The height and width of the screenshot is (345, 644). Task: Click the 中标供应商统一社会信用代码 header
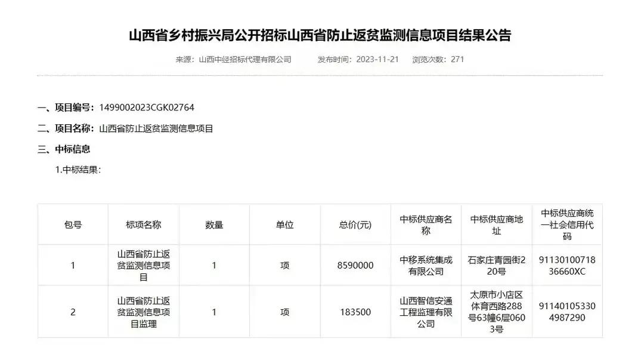coord(567,225)
